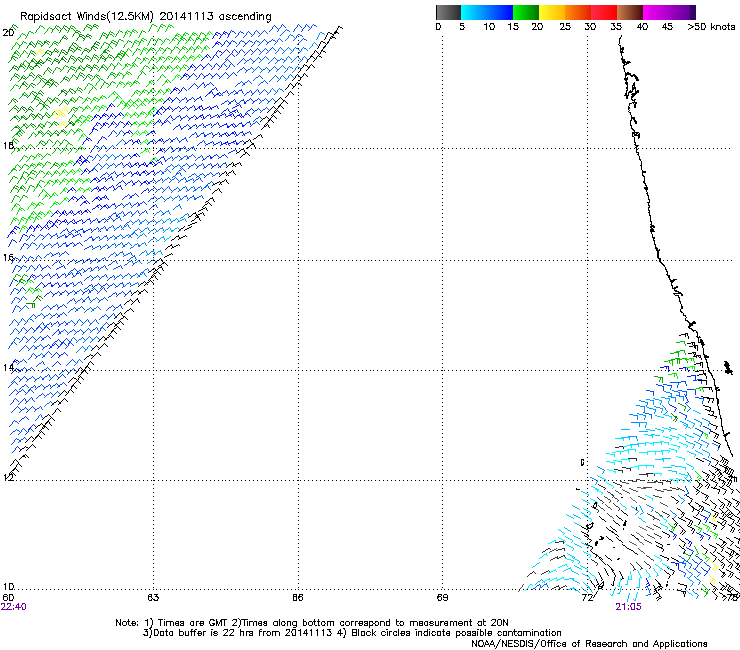Click the brown 35-40 knots color swatch
Image resolution: width=740 pixels, height=650 pixels.
(630, 12)
